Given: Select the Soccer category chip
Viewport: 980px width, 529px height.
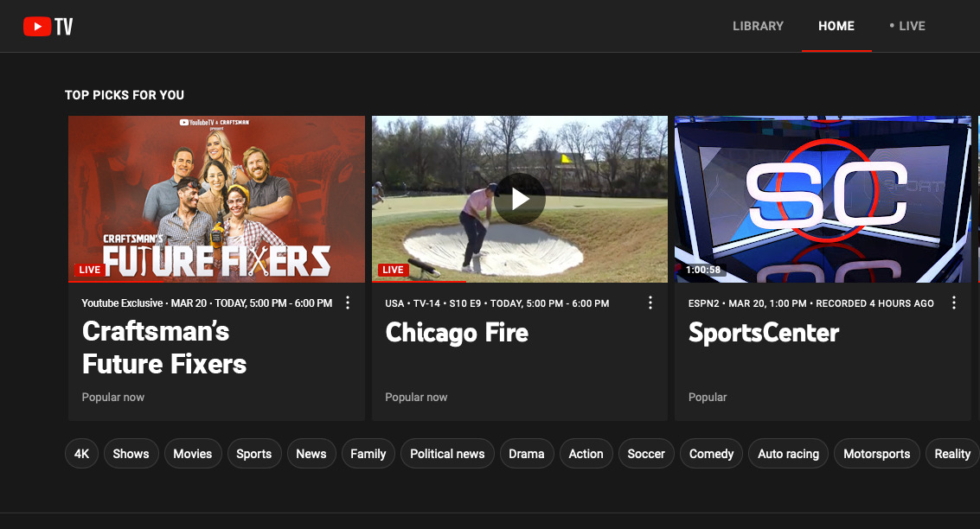Looking at the screenshot, I should [x=646, y=454].
